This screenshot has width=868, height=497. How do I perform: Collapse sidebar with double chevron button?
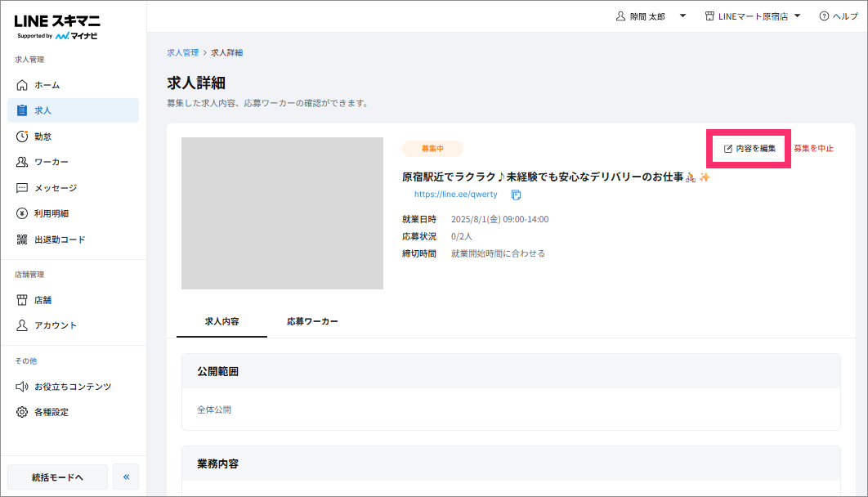tap(126, 477)
